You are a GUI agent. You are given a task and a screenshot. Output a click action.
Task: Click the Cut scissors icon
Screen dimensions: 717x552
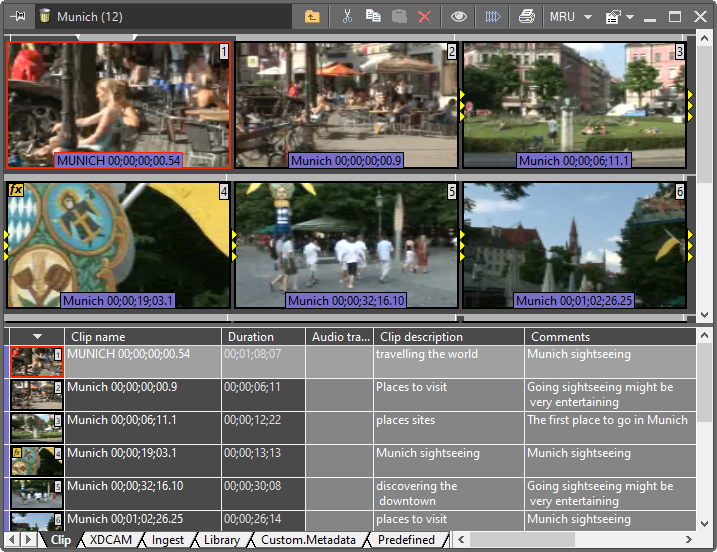(x=347, y=16)
